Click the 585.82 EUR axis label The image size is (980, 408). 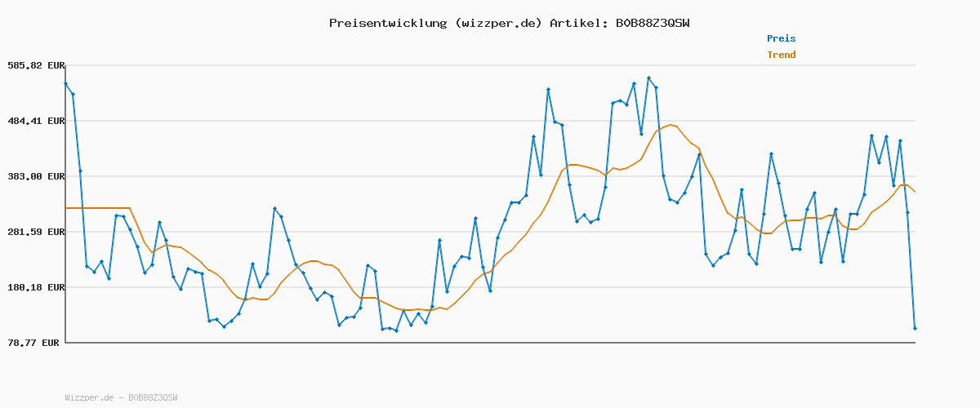pos(35,65)
